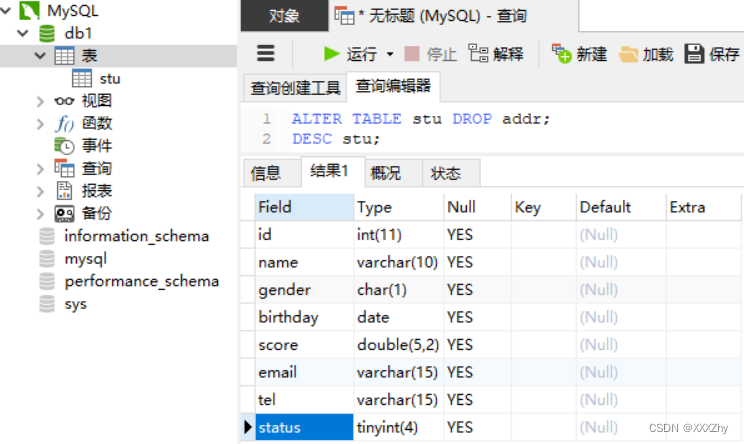Click the 备份 backup tape icon
The width and height of the screenshot is (744, 444).
point(64,213)
